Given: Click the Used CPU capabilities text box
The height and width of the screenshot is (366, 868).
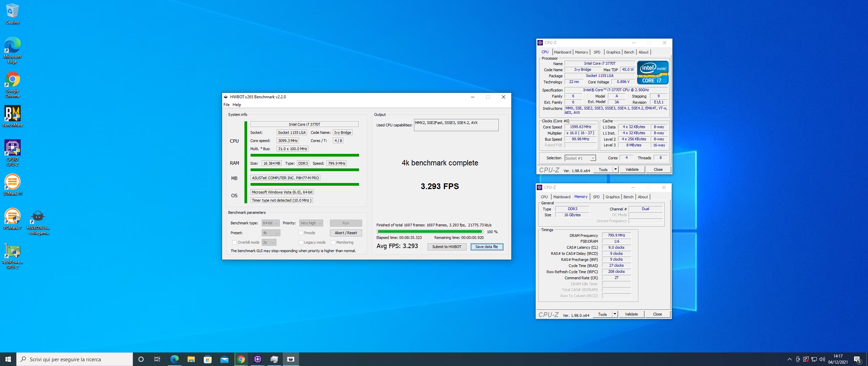Looking at the screenshot, I should point(456,125).
